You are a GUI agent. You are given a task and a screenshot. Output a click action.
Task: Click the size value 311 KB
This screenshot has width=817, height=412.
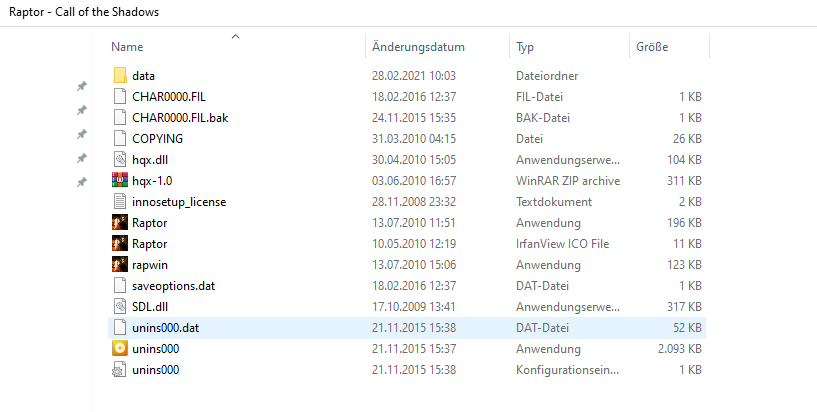(x=684, y=181)
